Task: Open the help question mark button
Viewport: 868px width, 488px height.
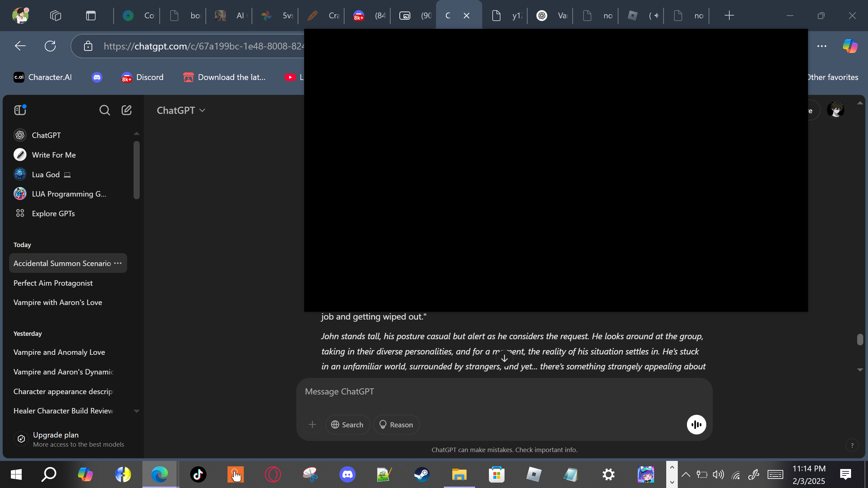Action: (x=852, y=446)
